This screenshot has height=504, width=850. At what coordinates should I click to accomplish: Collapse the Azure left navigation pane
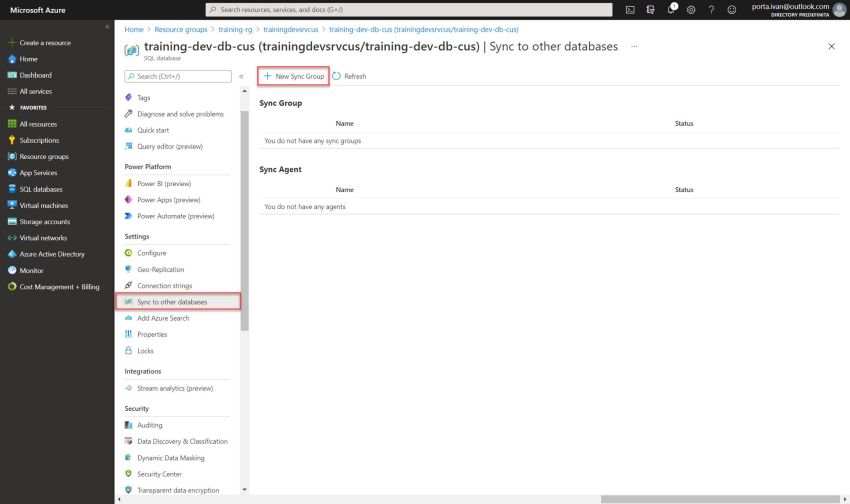coord(107,27)
